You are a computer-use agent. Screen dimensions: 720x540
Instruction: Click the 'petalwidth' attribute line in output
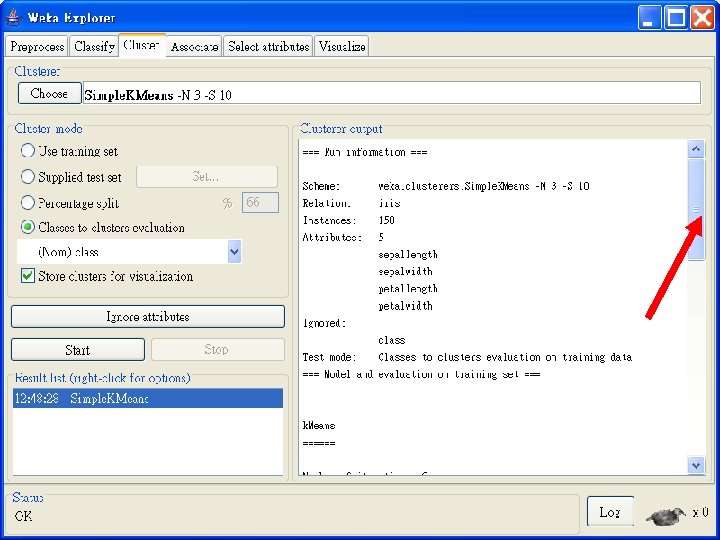(x=405, y=306)
